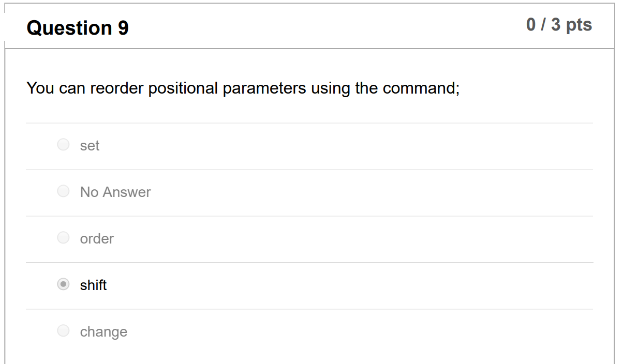Image resolution: width=623 pixels, height=364 pixels.
Task: Click the "Question 9" heading
Action: [77, 28]
